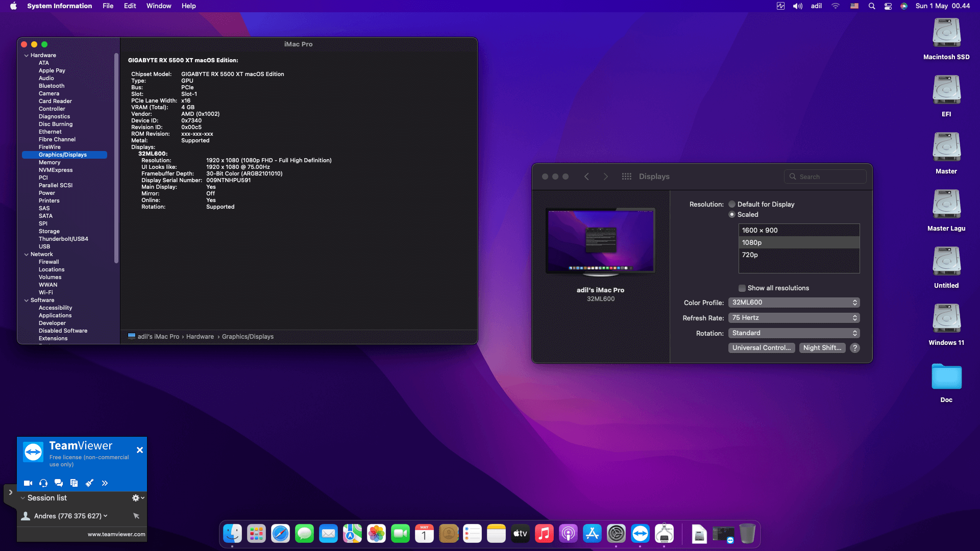
Task: Collapse the TeamViewer side panel arrow
Action: tap(10, 493)
